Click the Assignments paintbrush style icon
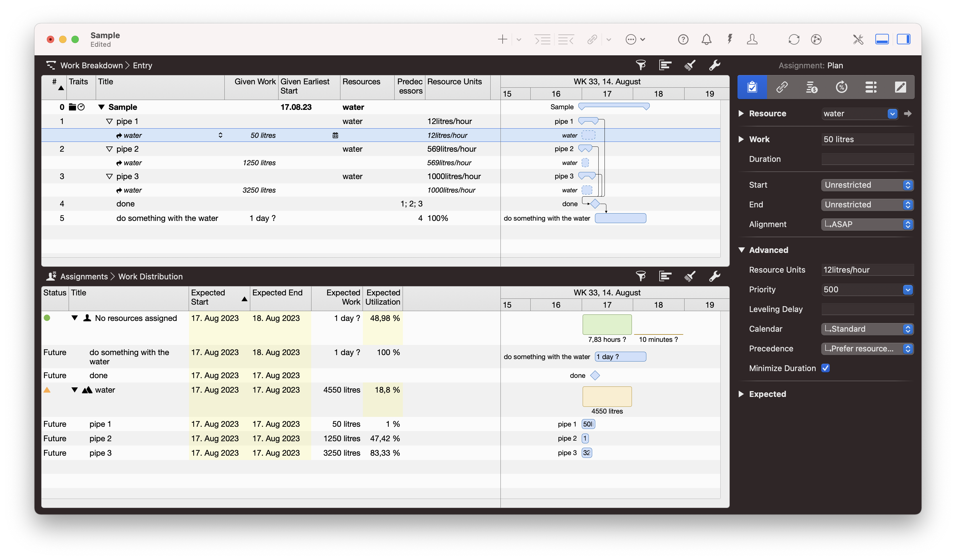Viewport: 956px width, 560px height. [x=690, y=276]
